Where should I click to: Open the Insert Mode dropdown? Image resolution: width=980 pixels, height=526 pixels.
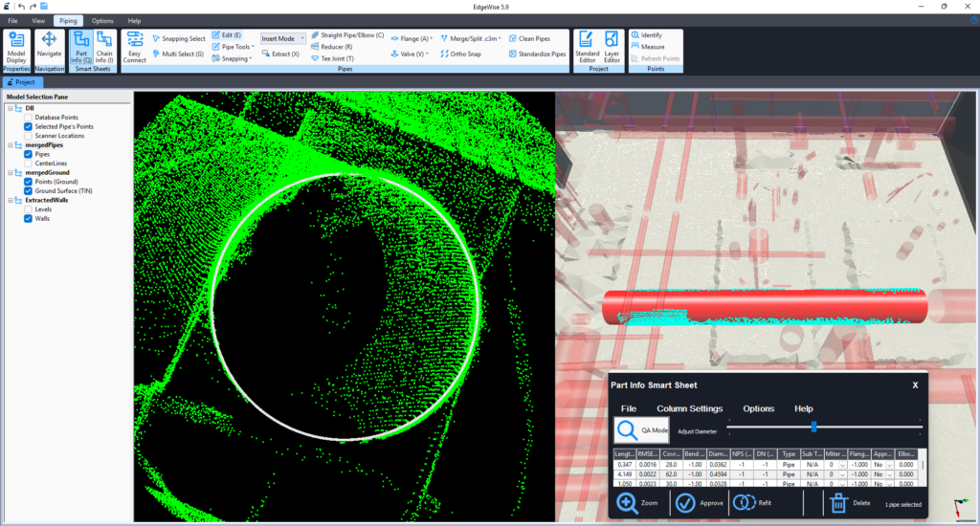[x=283, y=39]
